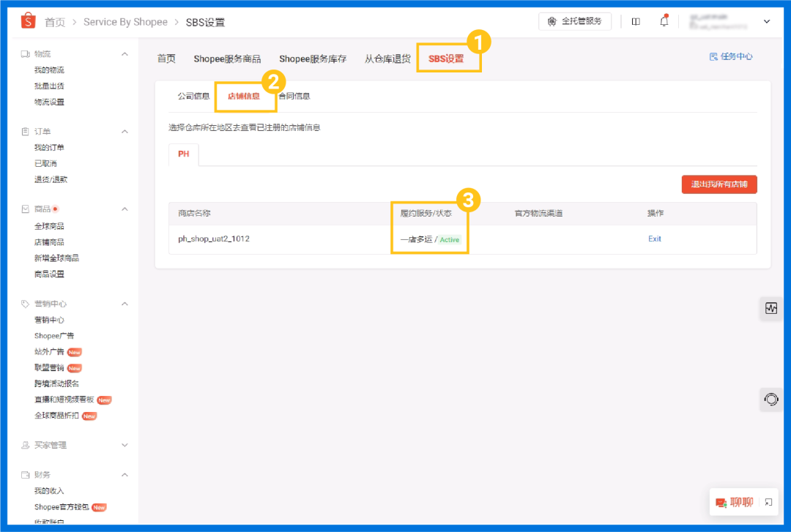Image resolution: width=791 pixels, height=532 pixels.
Task: Switch to the SBS设置 tab
Action: (x=449, y=60)
